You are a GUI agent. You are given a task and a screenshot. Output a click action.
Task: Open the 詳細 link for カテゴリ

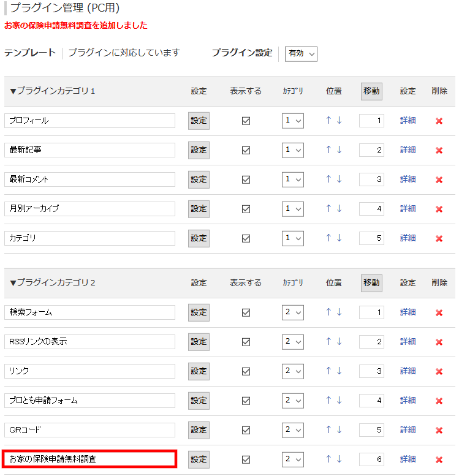pyautogui.click(x=408, y=238)
